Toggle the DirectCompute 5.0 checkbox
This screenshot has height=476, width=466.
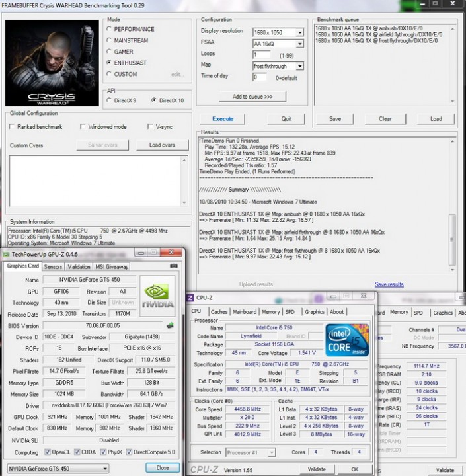pyautogui.click(x=129, y=452)
